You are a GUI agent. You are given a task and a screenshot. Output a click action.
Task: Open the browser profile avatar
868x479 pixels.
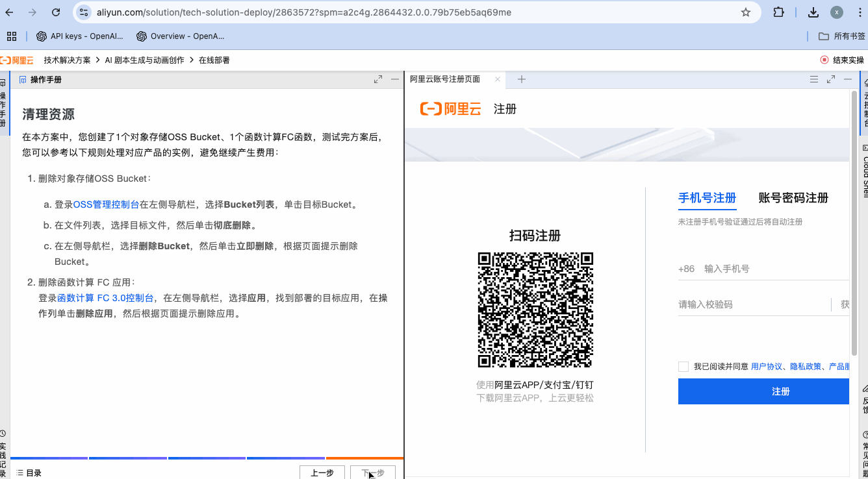[837, 12]
